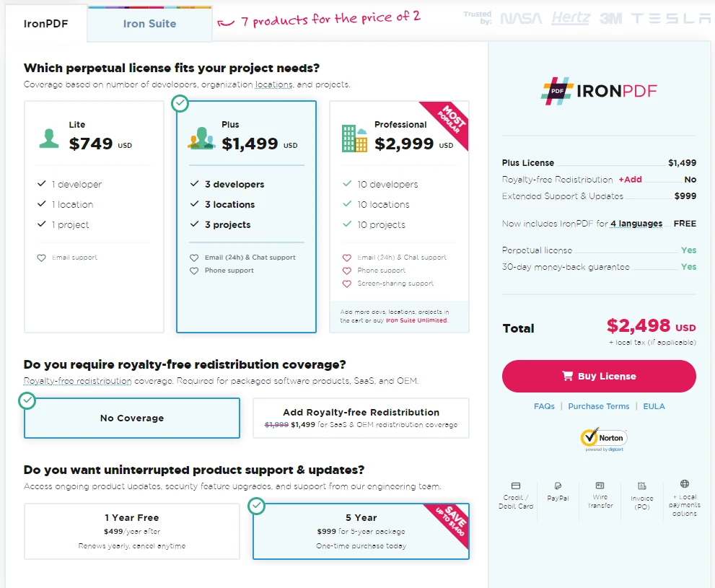Switch to the IronPDF tab
715x588 pixels.
click(x=45, y=24)
